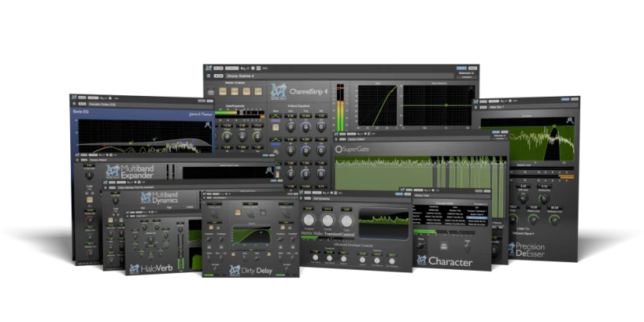Click the Gain knob in TransientControl
Image resolution: width=644 pixels, height=322 pixels.
point(347,221)
